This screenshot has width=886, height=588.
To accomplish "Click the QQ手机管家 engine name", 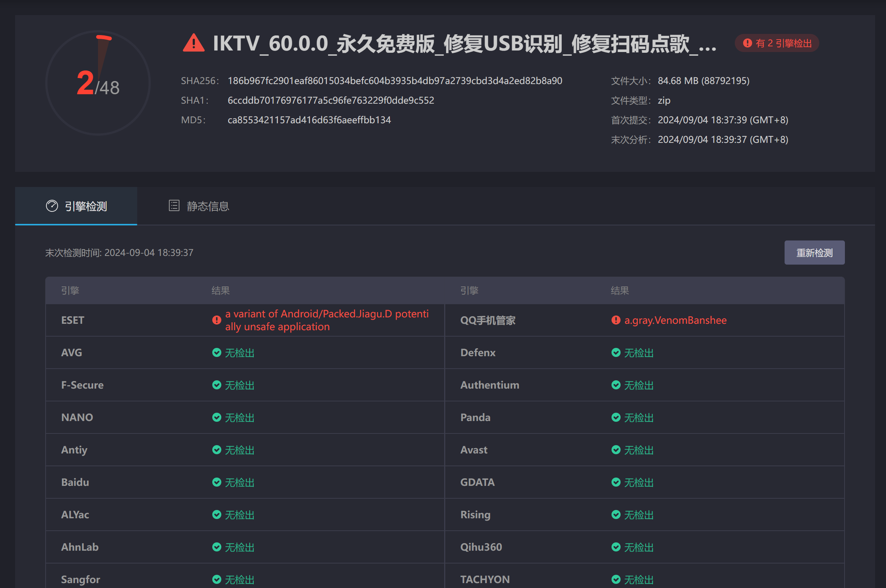I will click(x=487, y=320).
